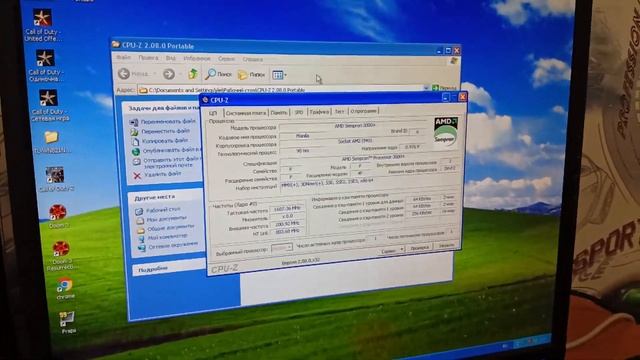Click the HT Link frequency value
The image size is (640, 360).
(287, 231)
